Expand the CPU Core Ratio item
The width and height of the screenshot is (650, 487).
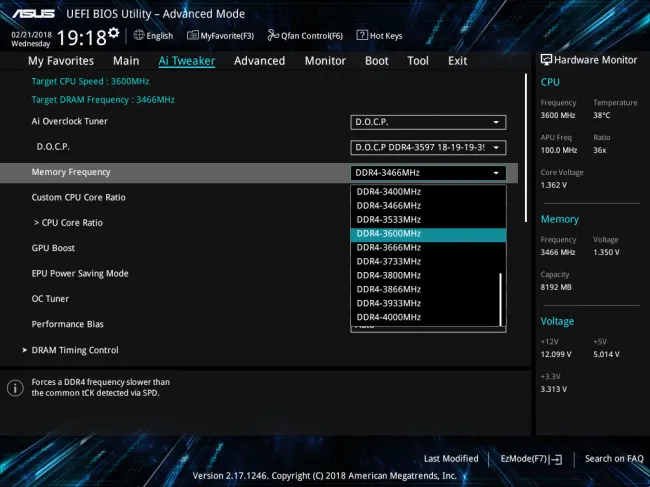(68, 223)
